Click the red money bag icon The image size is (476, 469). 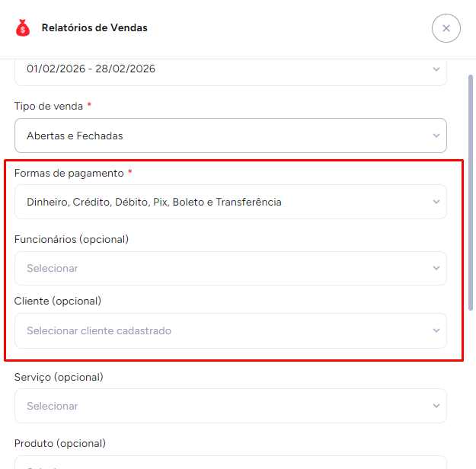(23, 28)
